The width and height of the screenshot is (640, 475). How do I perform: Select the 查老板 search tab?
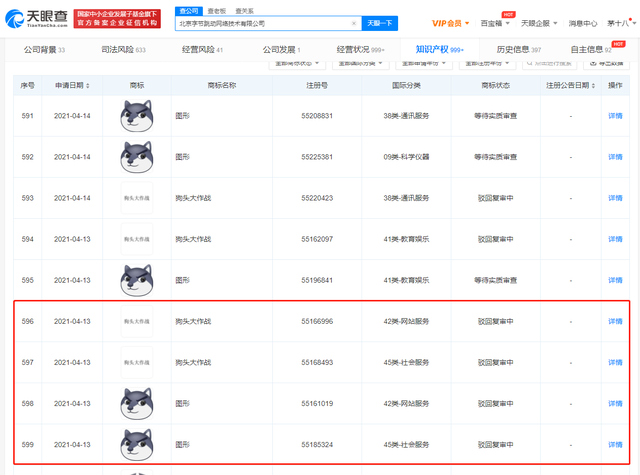pos(216,11)
